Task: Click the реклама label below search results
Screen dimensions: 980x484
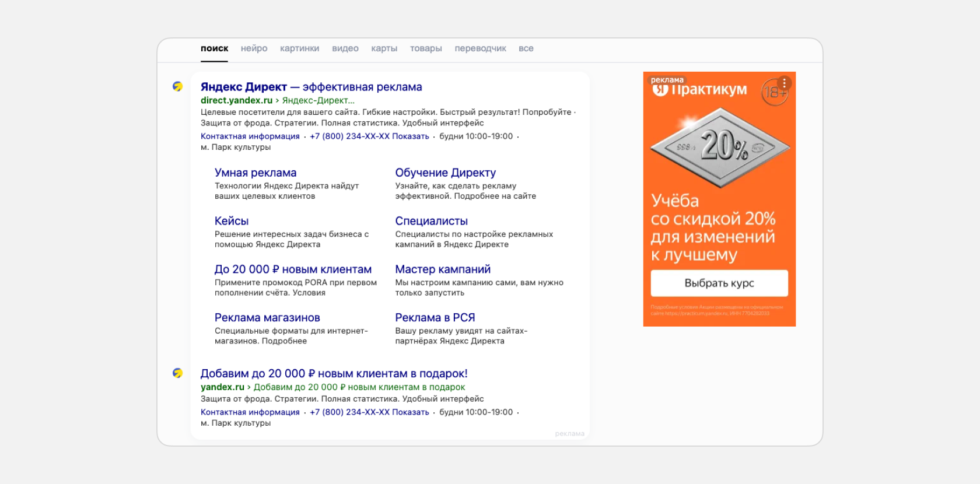Action: point(569,434)
